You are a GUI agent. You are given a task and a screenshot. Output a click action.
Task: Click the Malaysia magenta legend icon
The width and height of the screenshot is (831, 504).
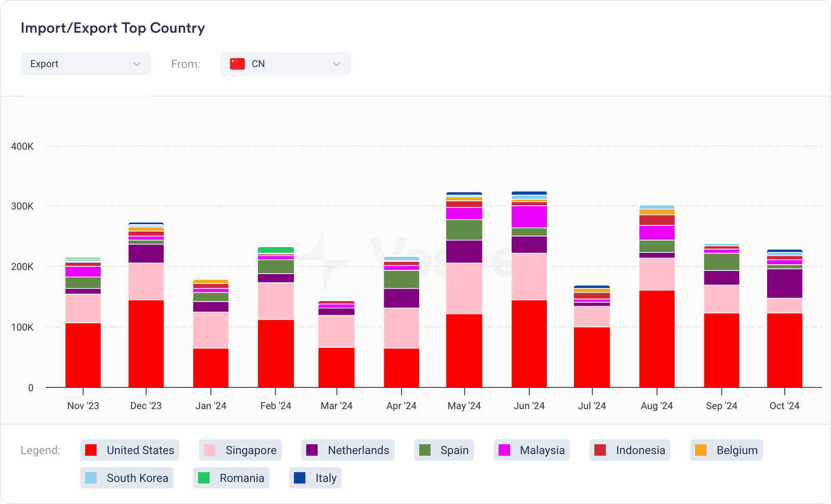(504, 450)
